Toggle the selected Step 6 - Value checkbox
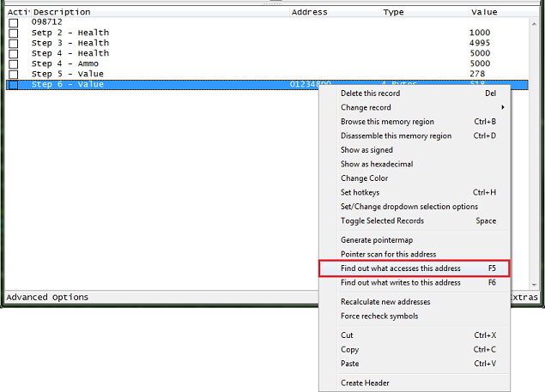This screenshot has height=392, width=545. pos(13,85)
